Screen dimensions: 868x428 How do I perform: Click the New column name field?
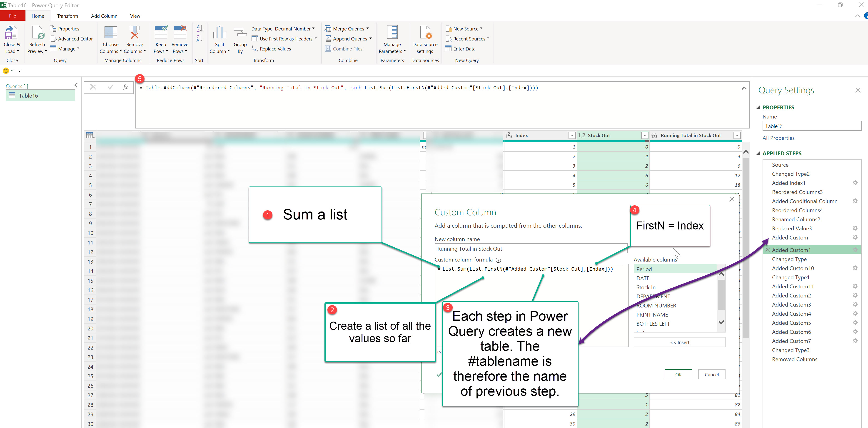(530, 249)
